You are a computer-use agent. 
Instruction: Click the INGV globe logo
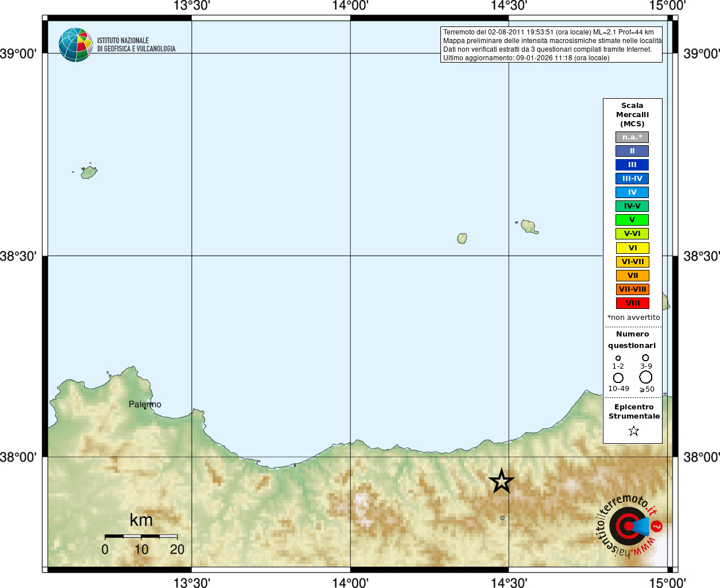pos(76,45)
